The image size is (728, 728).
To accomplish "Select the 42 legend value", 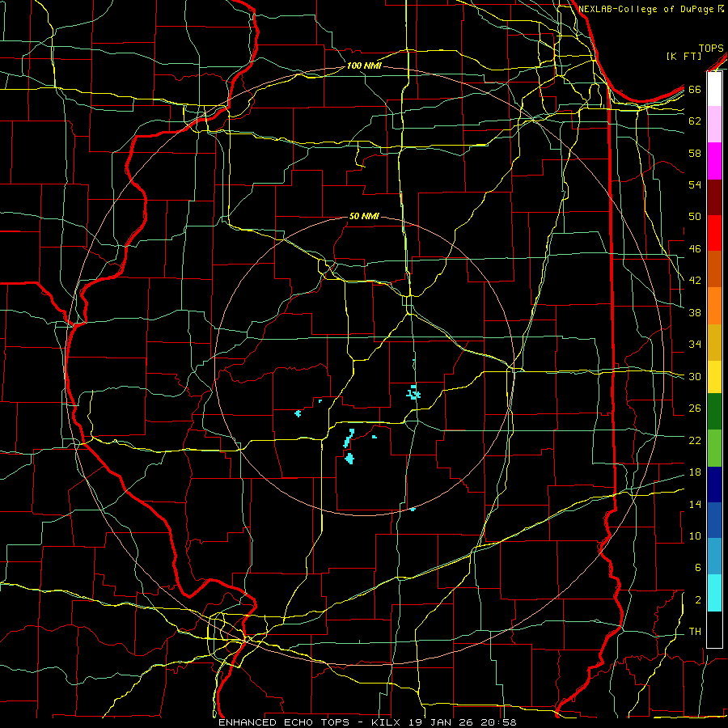I will 695,281.
